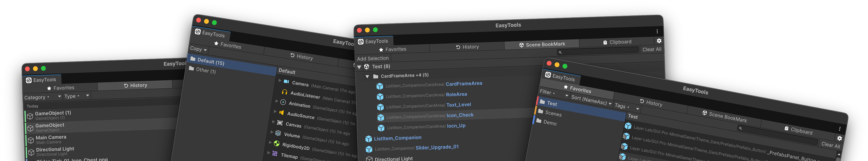Open the three-dot menu in Scene BookMark window
Image resolution: width=868 pixels, height=161 pixels.
[657, 31]
